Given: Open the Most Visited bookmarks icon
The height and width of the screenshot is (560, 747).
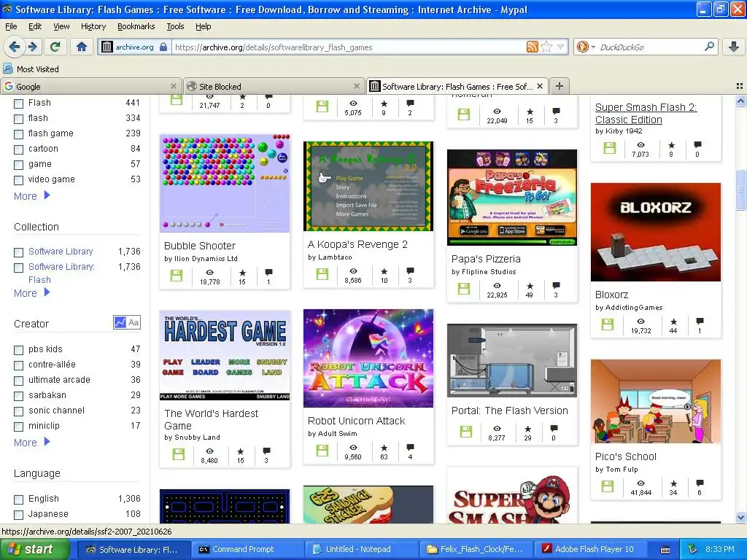Looking at the screenshot, I should (x=7, y=69).
